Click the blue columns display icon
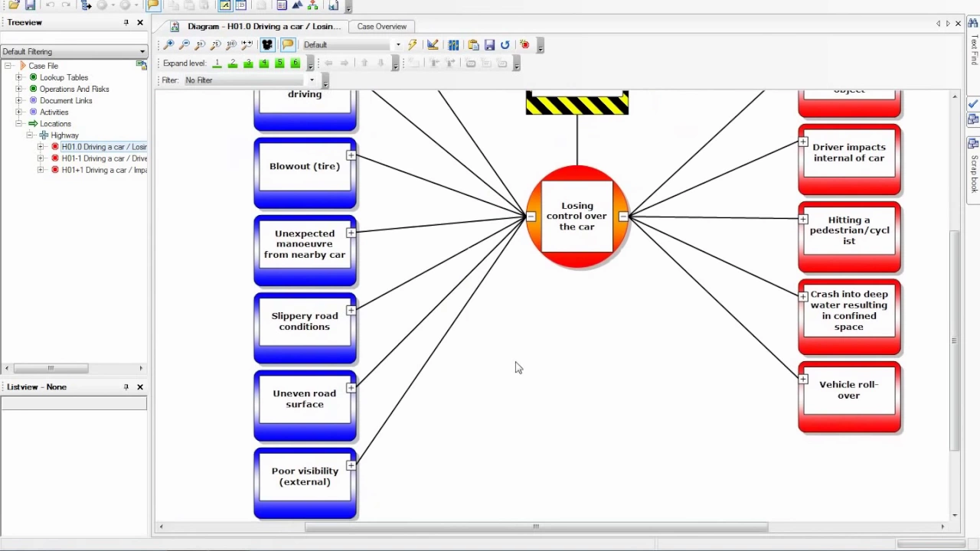Image resolution: width=980 pixels, height=551 pixels. click(453, 45)
